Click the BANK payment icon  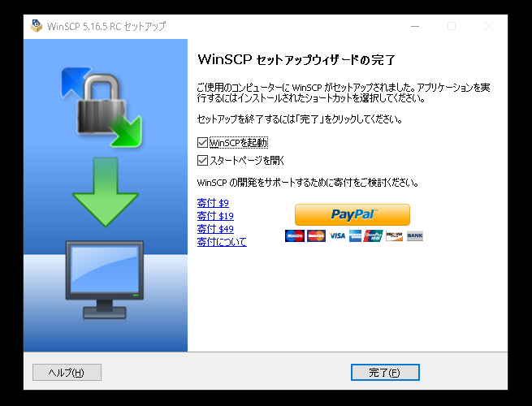tap(414, 235)
